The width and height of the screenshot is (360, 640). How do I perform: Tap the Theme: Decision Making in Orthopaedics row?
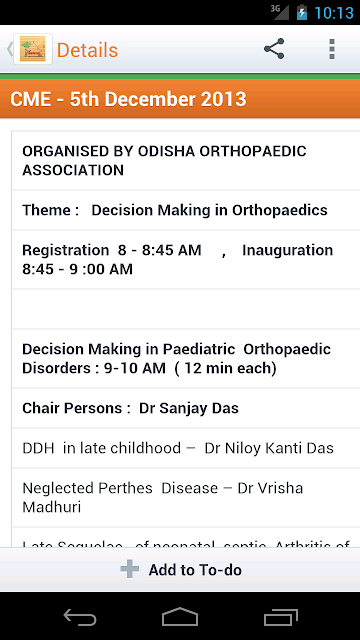(186, 210)
